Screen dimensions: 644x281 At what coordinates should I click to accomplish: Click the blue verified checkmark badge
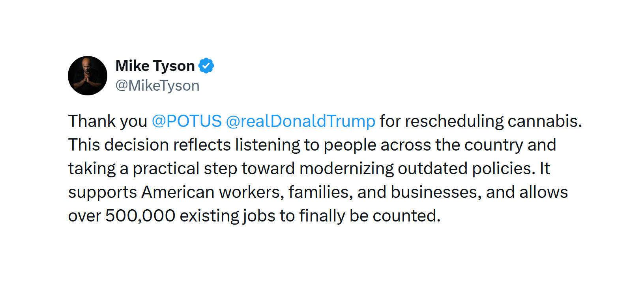pyautogui.click(x=206, y=66)
